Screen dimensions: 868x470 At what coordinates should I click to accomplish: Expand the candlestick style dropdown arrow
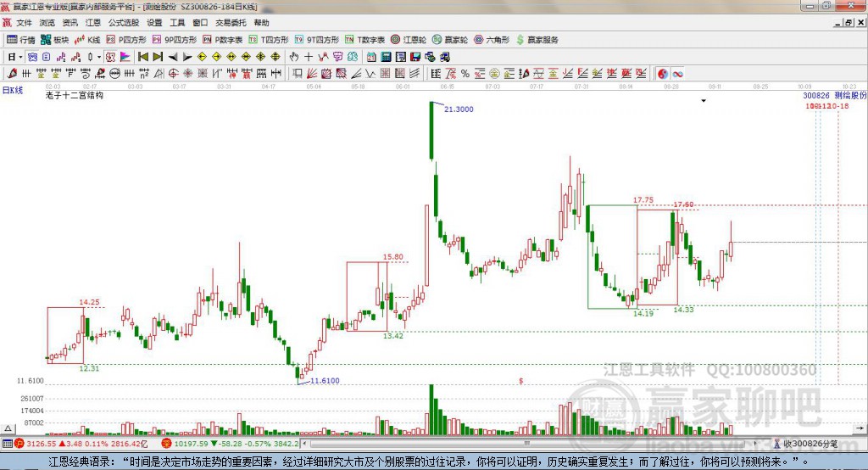coord(98,57)
